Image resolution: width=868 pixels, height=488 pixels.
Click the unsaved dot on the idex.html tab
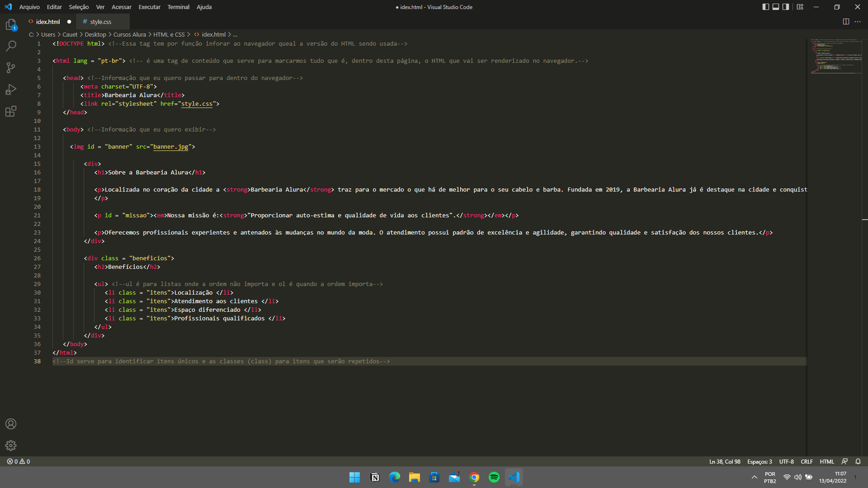pyautogui.click(x=69, y=22)
